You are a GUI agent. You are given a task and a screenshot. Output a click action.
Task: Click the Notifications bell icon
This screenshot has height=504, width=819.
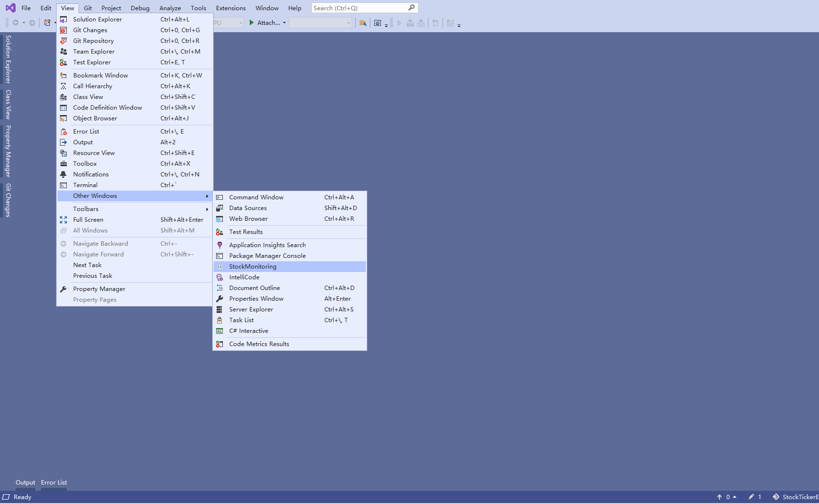63,174
